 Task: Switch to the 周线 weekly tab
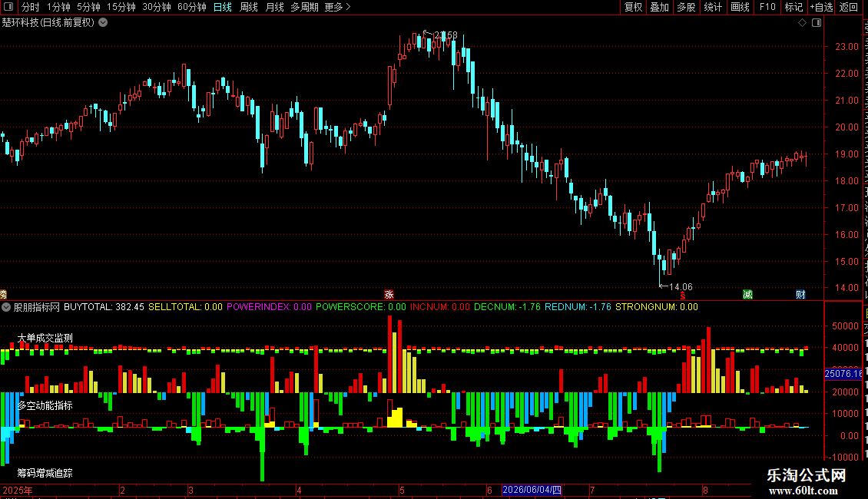tap(249, 7)
